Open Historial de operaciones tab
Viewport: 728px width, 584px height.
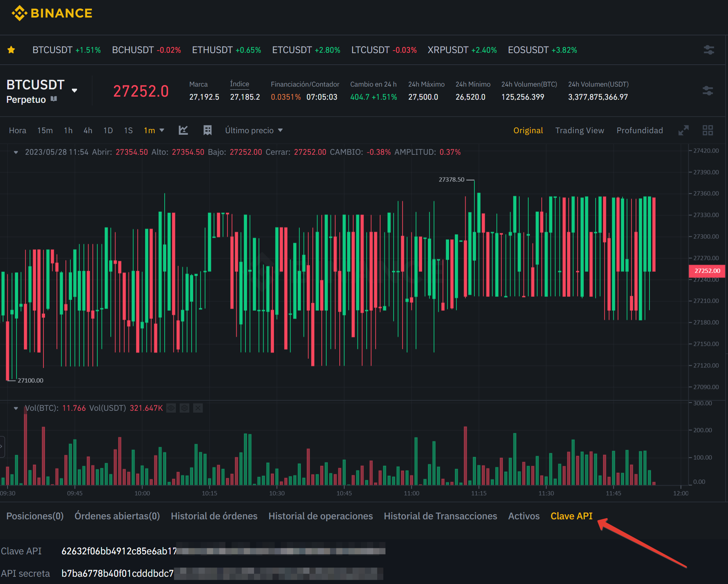[321, 516]
